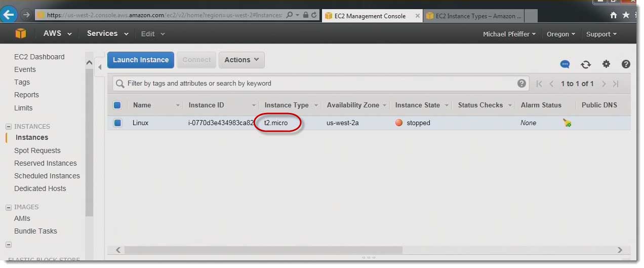The height and width of the screenshot is (268, 644).
Task: Go to previous page of results
Action: (551, 84)
